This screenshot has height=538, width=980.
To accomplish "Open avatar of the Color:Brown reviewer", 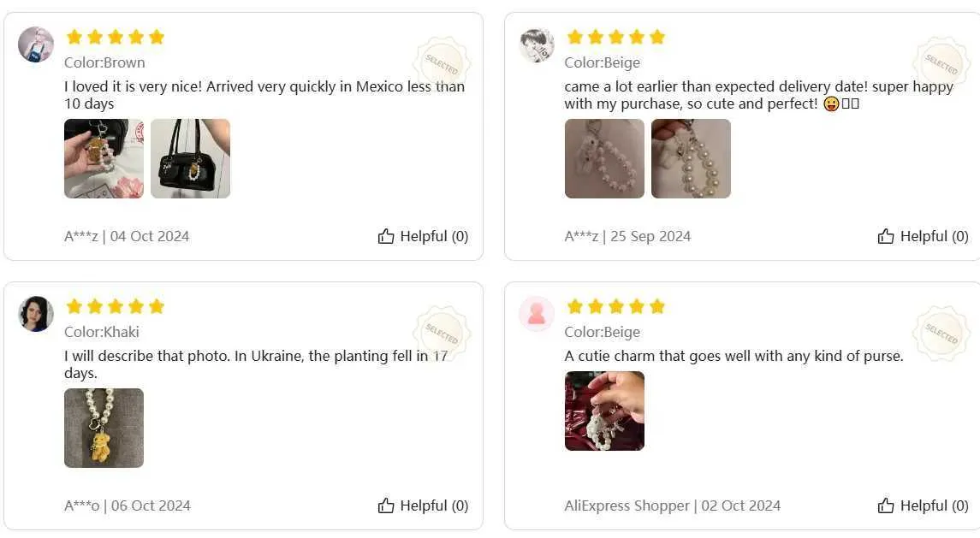I will point(36,44).
